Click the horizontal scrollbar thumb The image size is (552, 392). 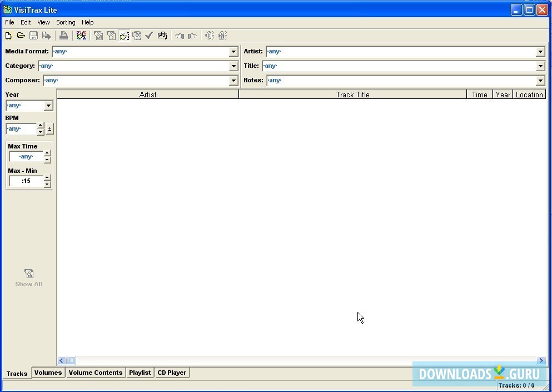(71, 361)
